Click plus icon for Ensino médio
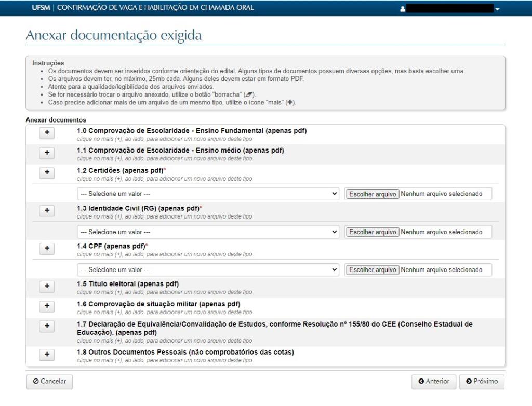532x406 pixels. pos(47,153)
